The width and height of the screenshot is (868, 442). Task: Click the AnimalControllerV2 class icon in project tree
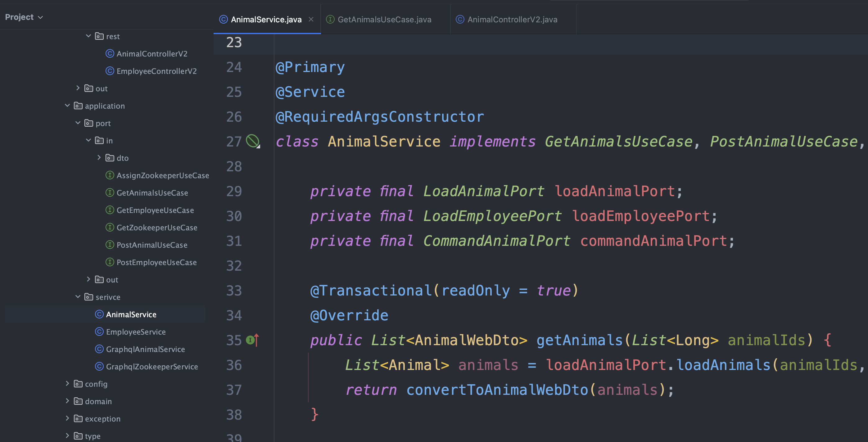(110, 54)
